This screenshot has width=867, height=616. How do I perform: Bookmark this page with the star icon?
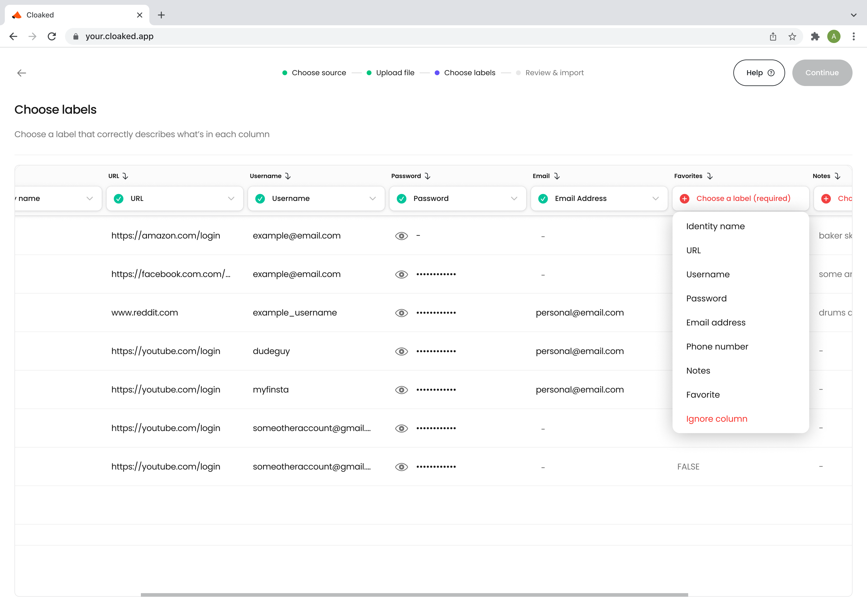792,36
